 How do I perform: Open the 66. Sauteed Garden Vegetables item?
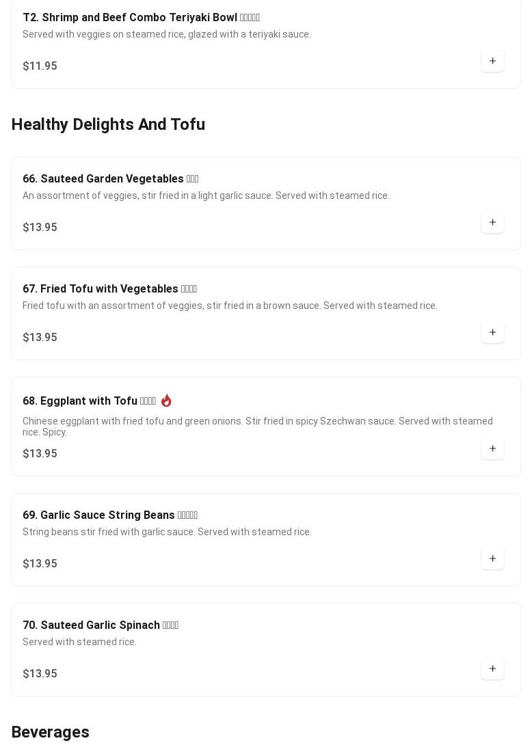pos(103,178)
